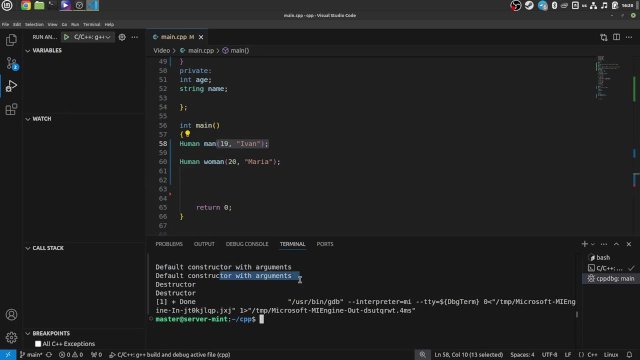Open the Extensions view

point(11,109)
